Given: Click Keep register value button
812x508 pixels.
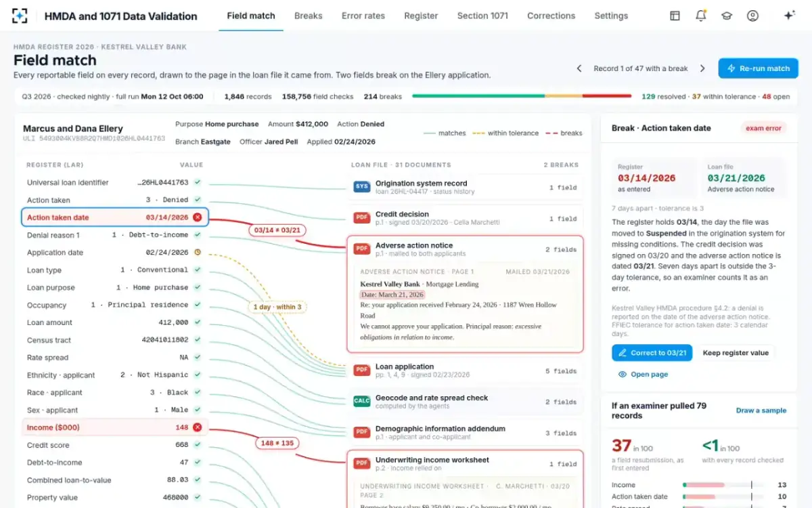Looking at the screenshot, I should (x=736, y=353).
